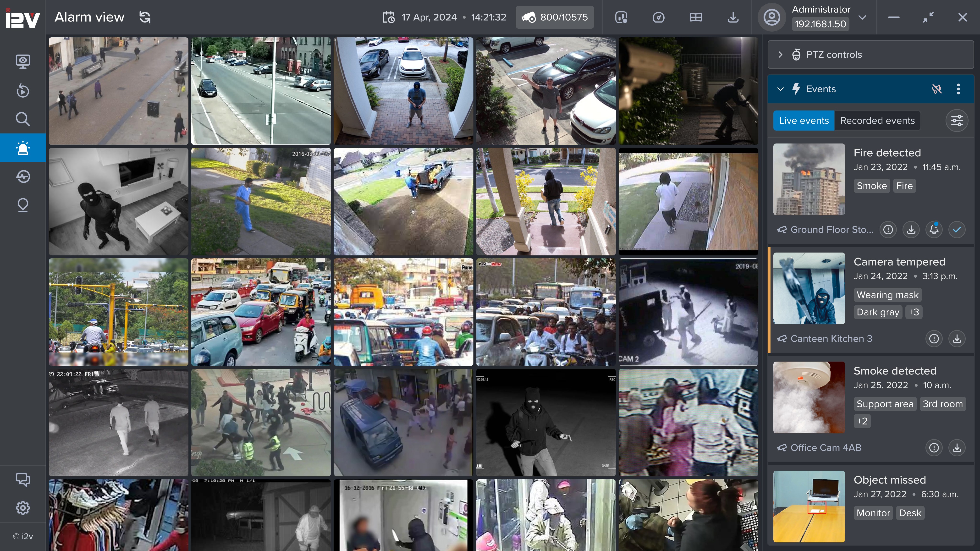Mark Fire detected event as acknowledged

957,229
